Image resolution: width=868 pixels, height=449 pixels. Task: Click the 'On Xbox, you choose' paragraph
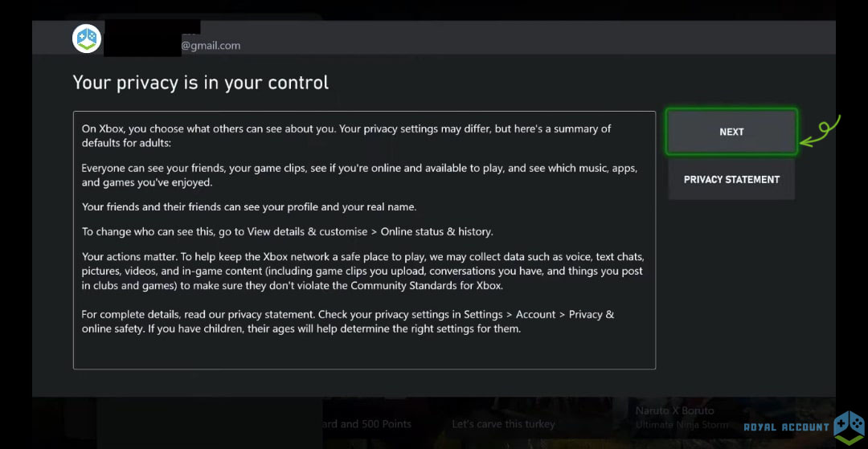point(346,136)
